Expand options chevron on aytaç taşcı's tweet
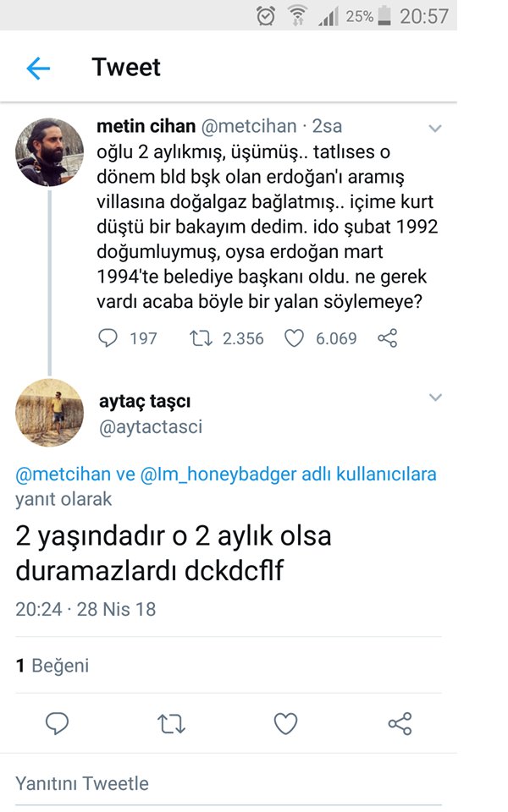 435,398
